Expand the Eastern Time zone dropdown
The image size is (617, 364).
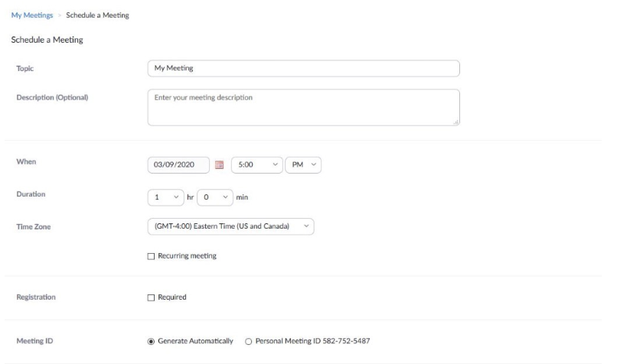230,226
